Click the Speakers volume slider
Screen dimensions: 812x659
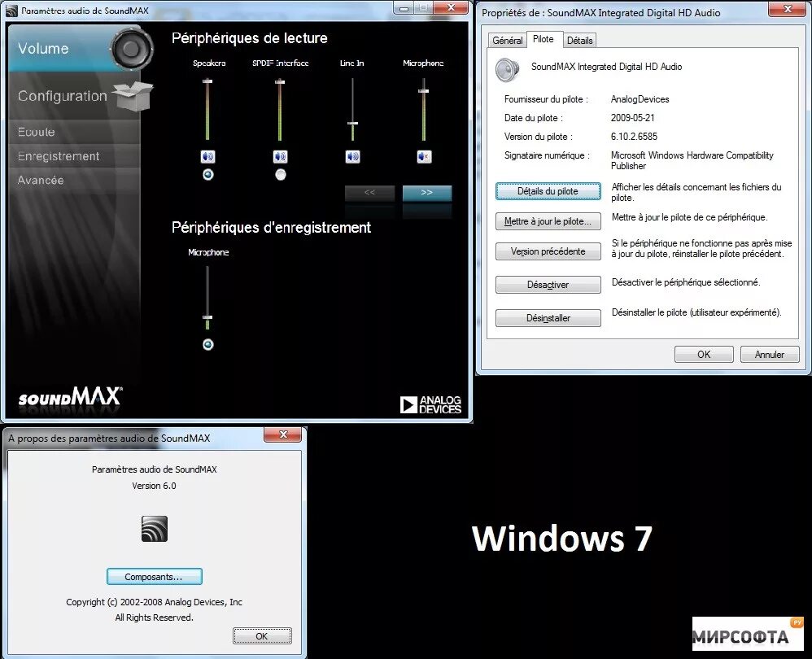coord(207,109)
